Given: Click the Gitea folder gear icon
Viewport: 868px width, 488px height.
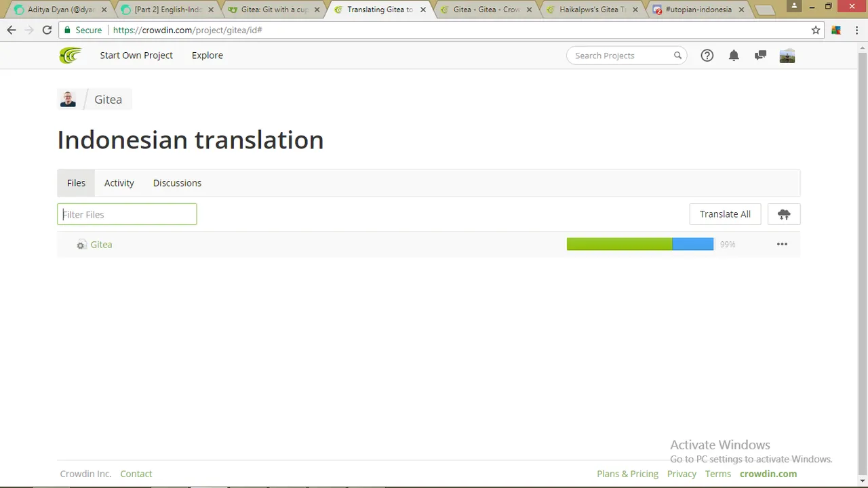Looking at the screenshot, I should (81, 245).
